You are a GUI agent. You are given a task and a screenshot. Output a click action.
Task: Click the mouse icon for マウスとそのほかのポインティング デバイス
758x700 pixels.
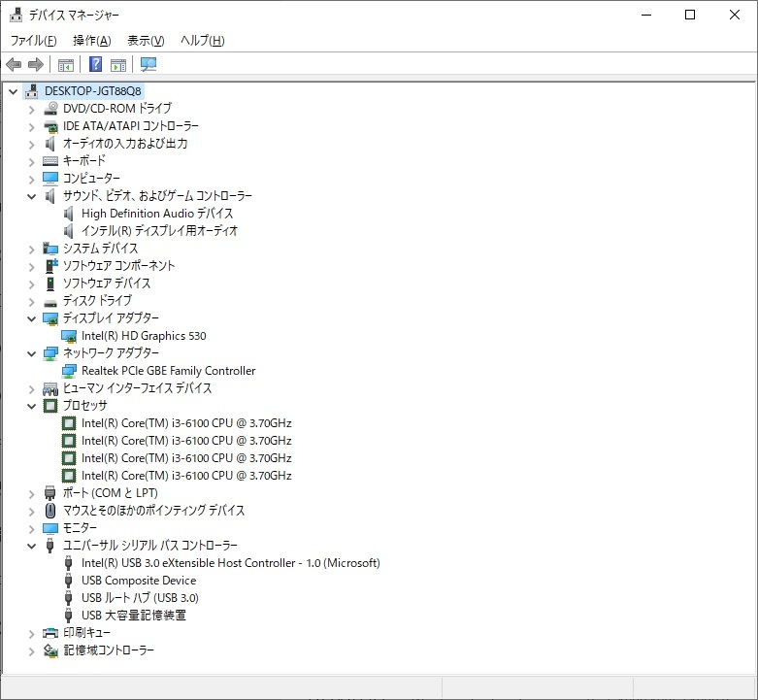coord(49,510)
